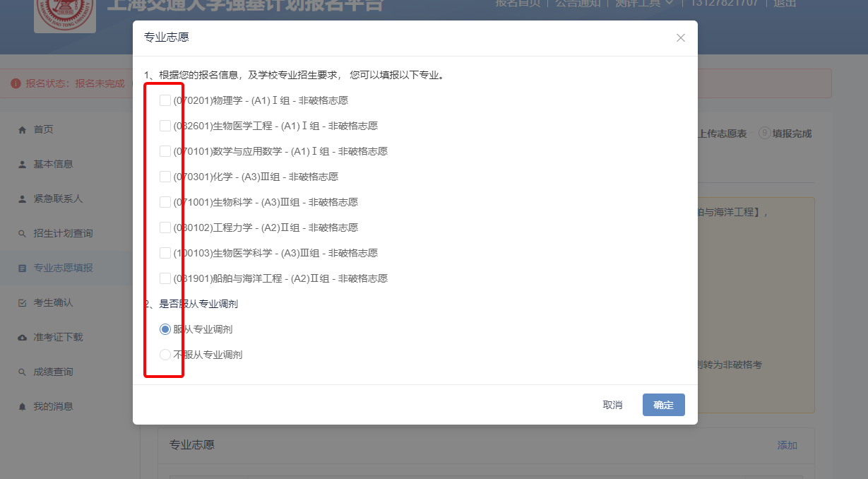Confirm with the 确定 button
Screen dimensions: 868x479
[664, 405]
